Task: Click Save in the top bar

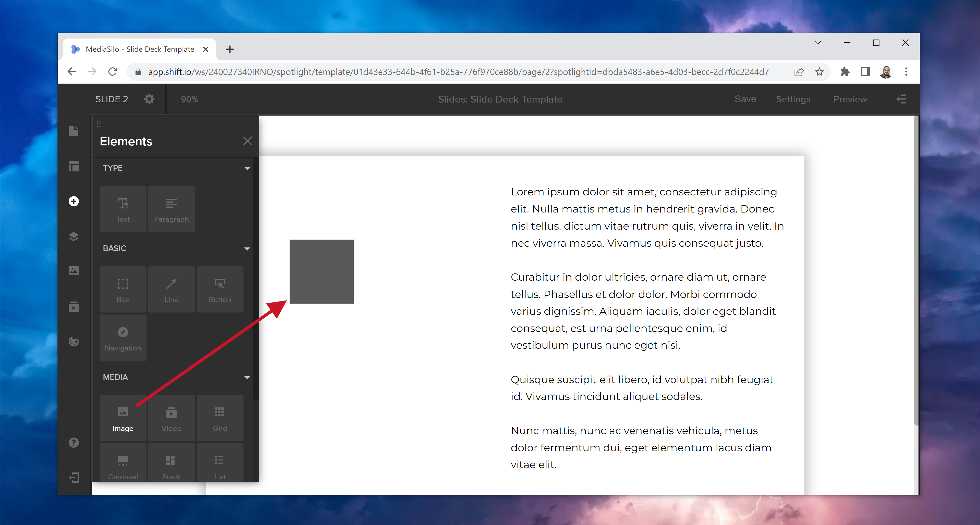Action: point(745,99)
